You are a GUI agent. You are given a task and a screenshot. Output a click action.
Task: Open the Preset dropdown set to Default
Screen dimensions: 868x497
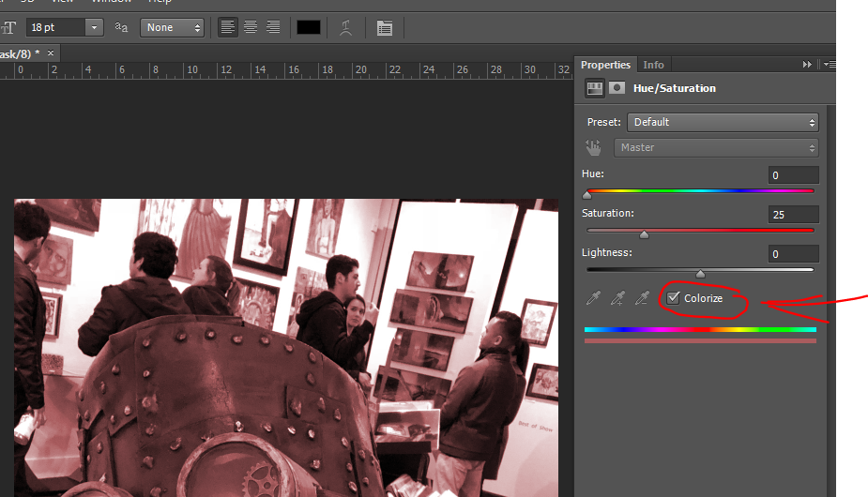(723, 122)
